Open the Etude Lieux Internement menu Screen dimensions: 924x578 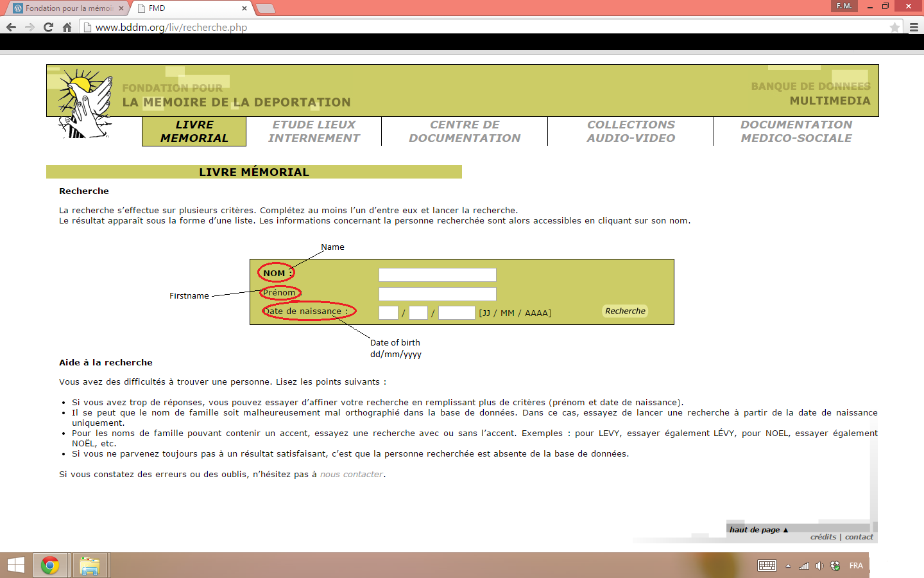314,131
